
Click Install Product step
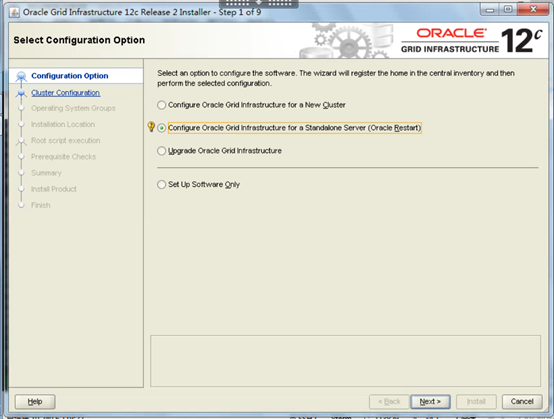[x=54, y=189]
